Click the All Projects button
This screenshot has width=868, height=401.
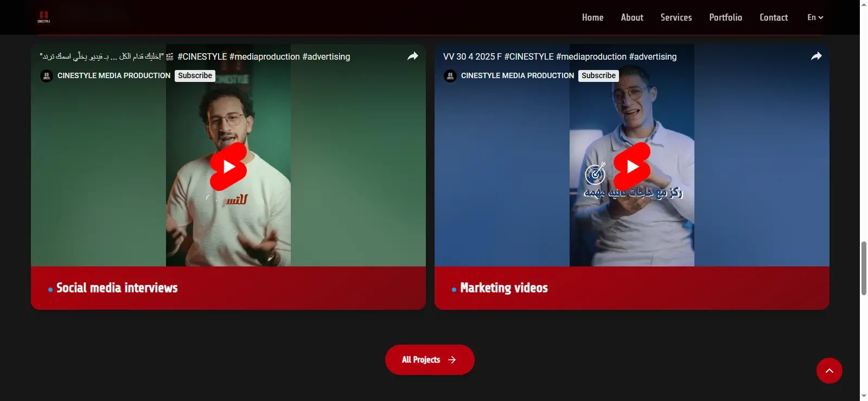430,360
